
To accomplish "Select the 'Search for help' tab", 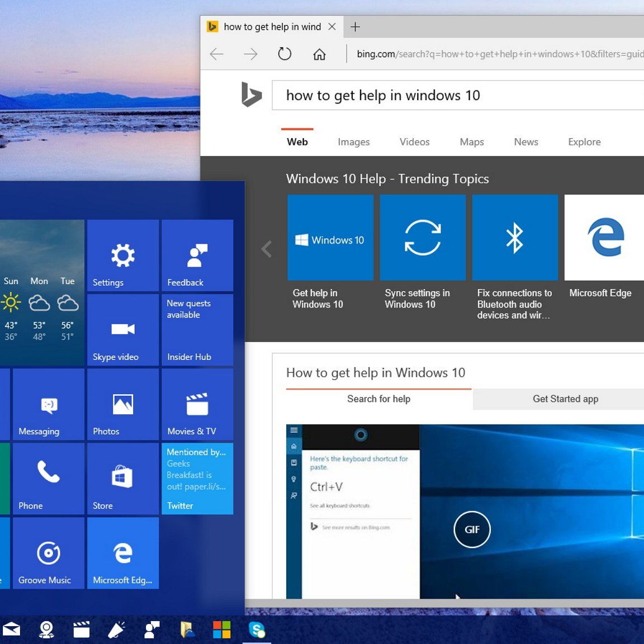I will (x=378, y=399).
